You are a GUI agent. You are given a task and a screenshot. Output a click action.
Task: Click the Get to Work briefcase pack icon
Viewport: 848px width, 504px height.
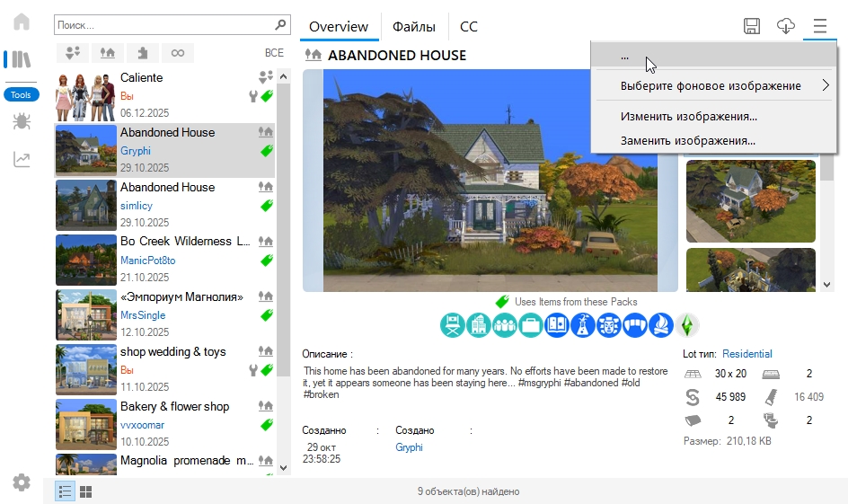point(531,325)
